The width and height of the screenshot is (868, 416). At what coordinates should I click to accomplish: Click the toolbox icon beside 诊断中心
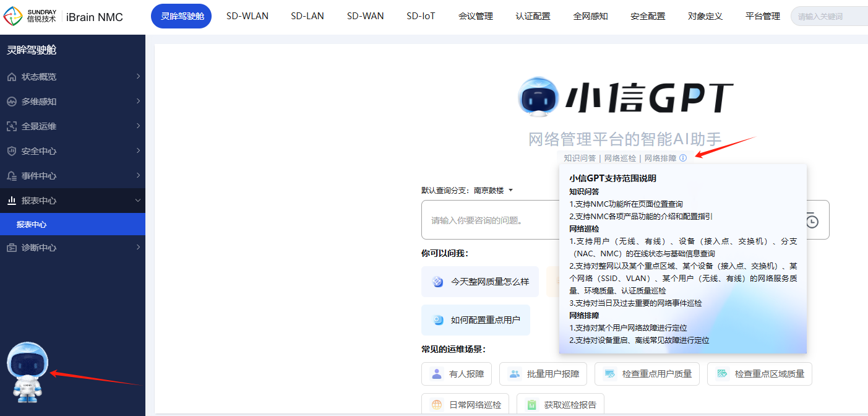(12, 248)
